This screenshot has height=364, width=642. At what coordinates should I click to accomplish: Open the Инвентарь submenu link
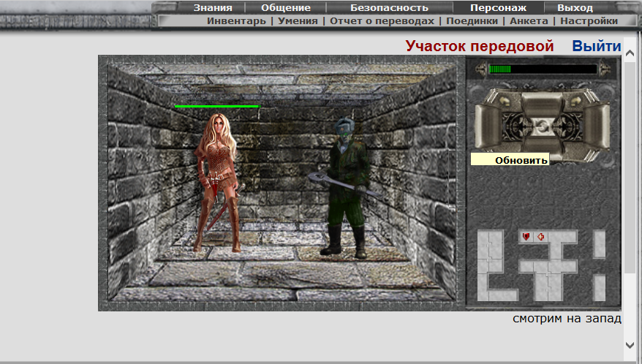click(236, 21)
